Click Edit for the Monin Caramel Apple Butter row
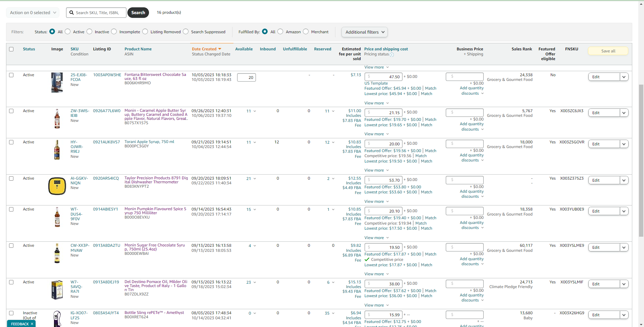This screenshot has width=644, height=327. point(604,113)
